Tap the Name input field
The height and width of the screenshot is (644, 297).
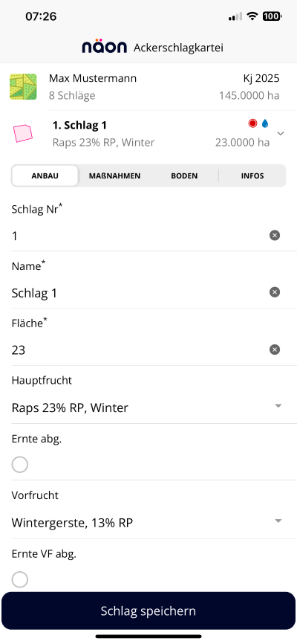click(139, 293)
